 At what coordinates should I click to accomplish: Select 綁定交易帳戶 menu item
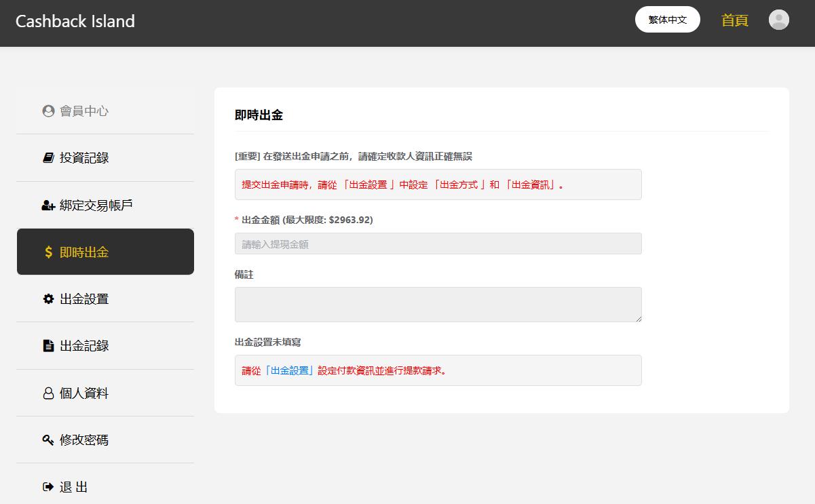pos(105,205)
